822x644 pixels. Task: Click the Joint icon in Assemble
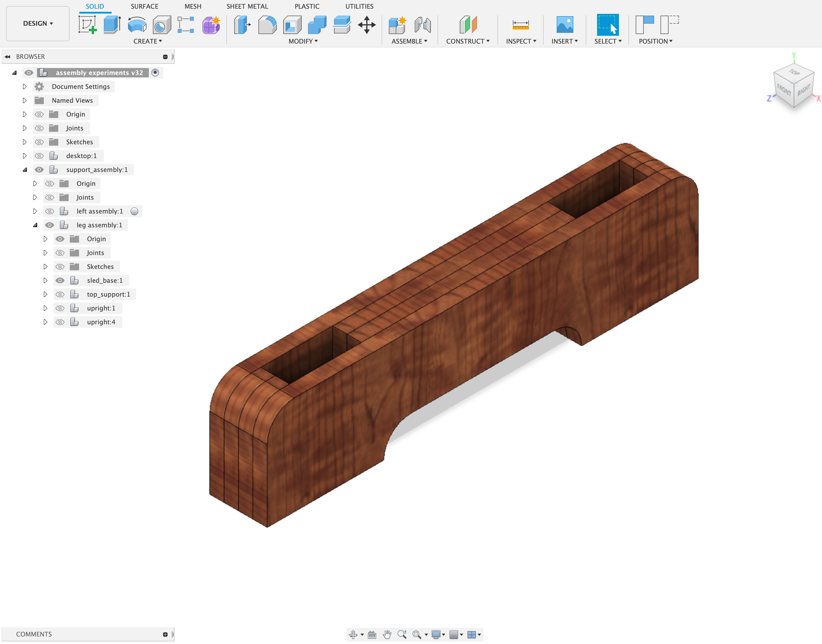coord(423,25)
